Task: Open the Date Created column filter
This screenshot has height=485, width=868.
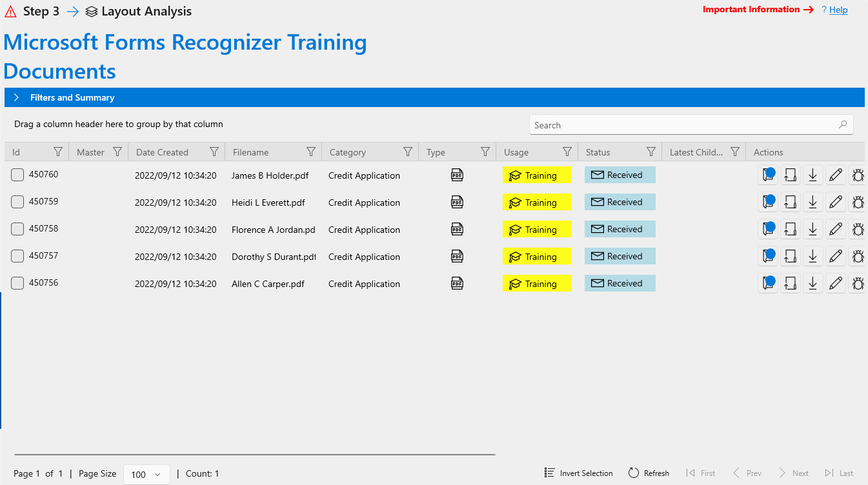Action: [x=214, y=152]
